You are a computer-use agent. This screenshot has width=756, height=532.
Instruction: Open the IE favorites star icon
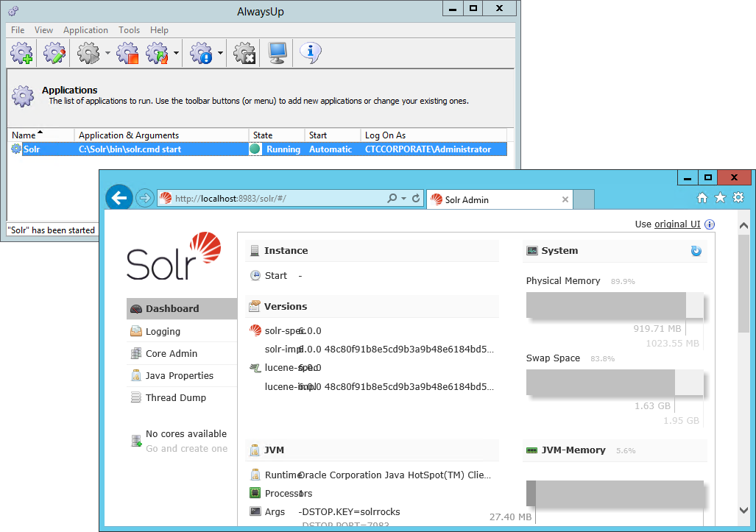[720, 198]
